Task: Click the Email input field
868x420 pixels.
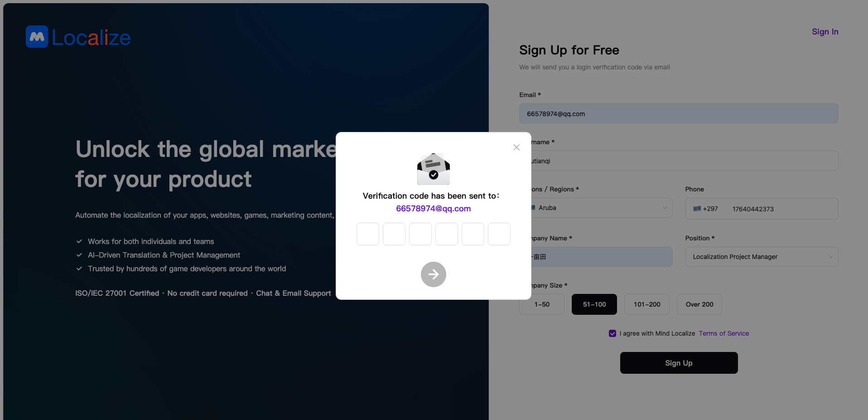Action: [678, 114]
